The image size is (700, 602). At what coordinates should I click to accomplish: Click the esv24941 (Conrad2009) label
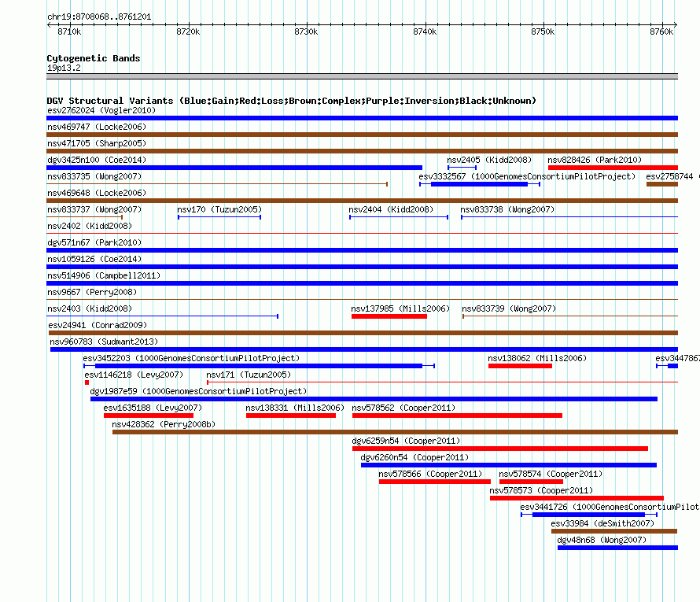98,325
